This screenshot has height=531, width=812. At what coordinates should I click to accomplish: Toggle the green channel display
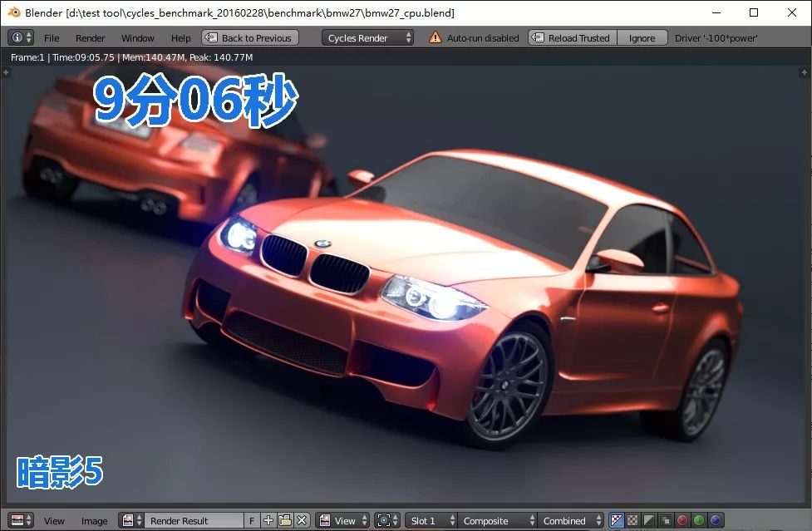pos(699,520)
